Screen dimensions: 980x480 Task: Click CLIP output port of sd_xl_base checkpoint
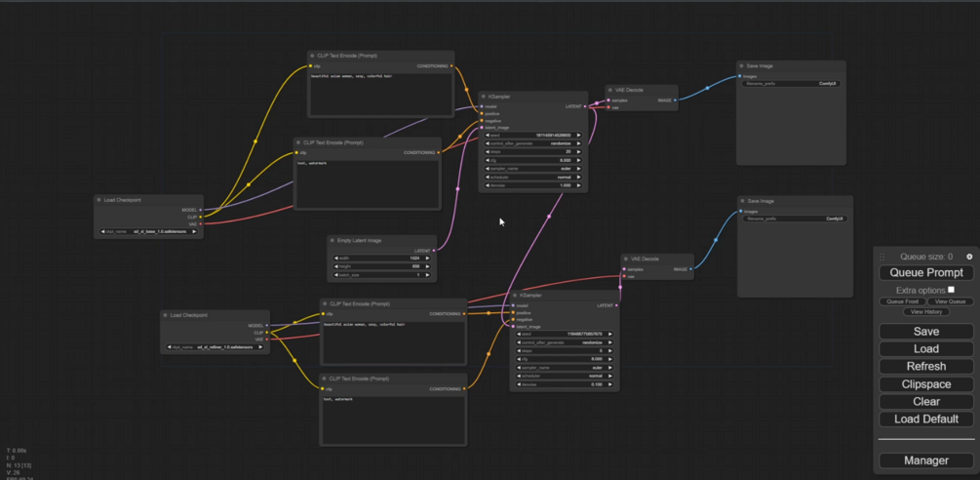[x=200, y=217]
